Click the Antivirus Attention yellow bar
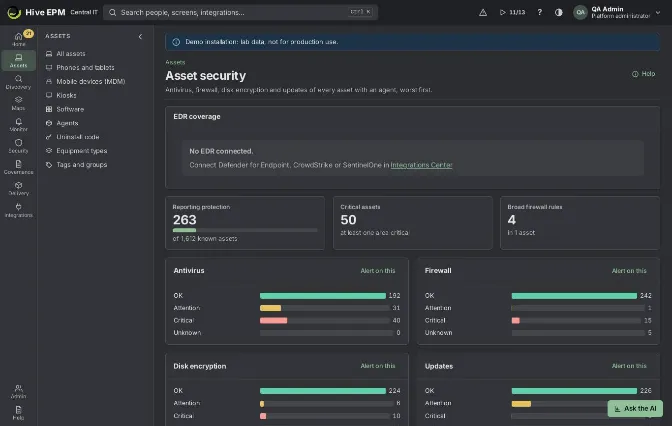 tap(270, 308)
